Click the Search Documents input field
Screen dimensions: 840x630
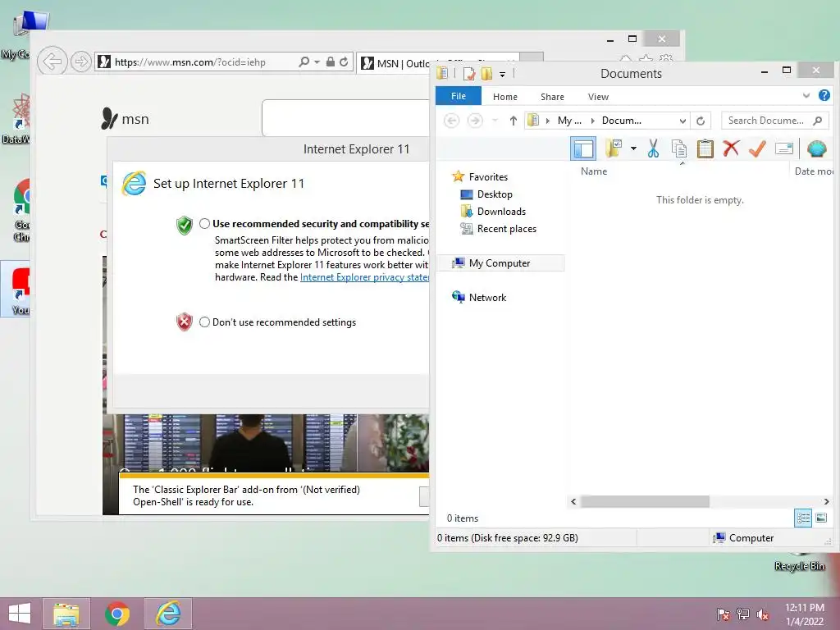coord(766,121)
